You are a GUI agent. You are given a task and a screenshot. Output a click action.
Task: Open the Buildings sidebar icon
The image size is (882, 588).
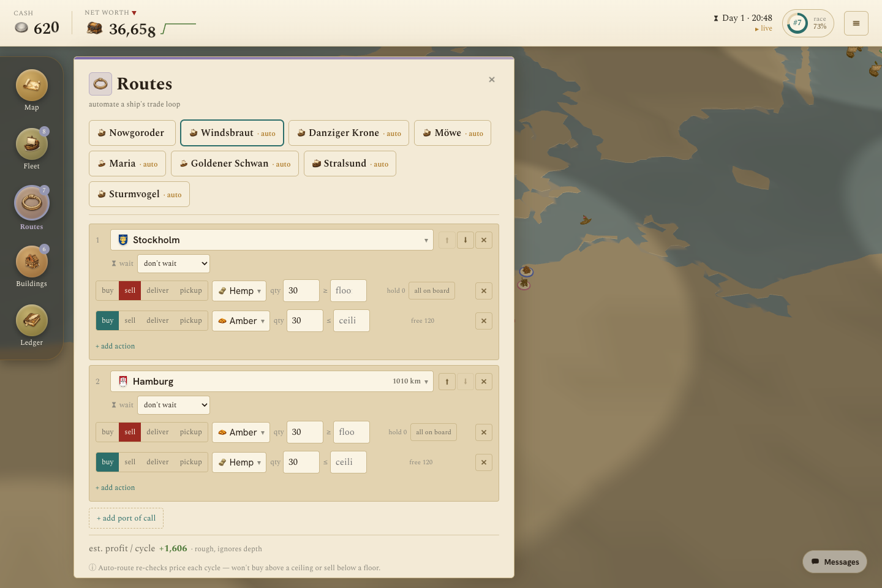(x=32, y=262)
